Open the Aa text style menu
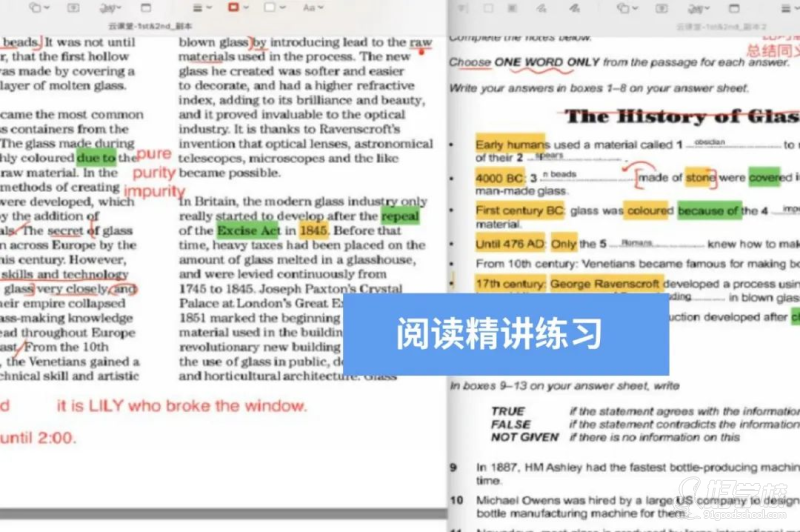The height and width of the screenshot is (532, 800). [310, 7]
